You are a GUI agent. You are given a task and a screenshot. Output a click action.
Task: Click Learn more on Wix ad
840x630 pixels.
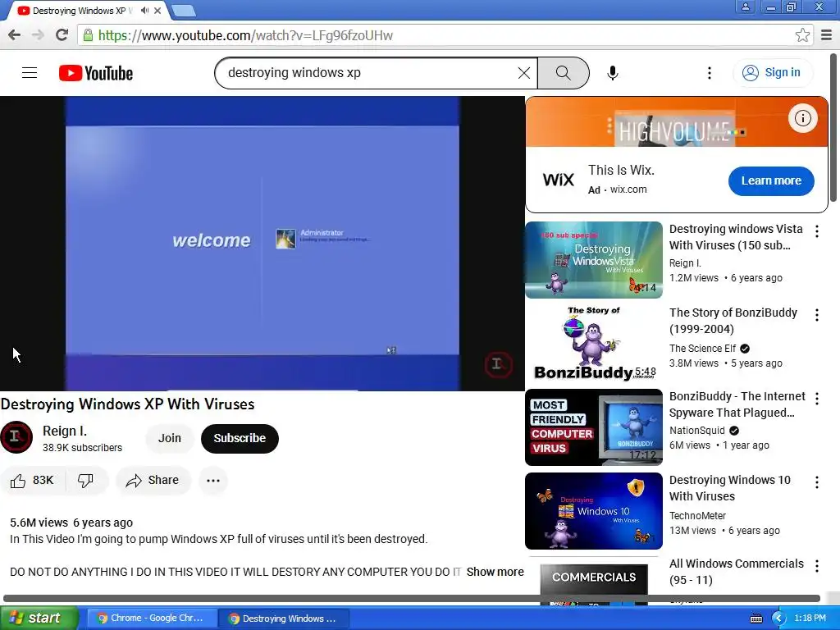(771, 181)
